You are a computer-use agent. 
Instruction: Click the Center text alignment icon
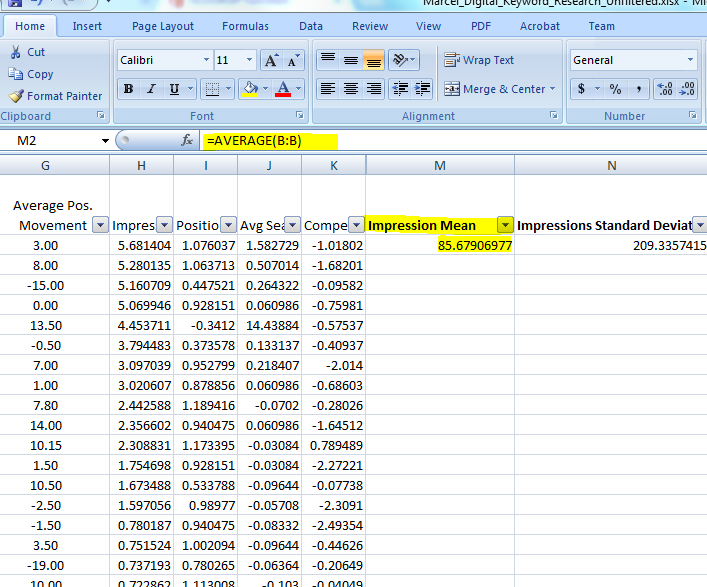click(351, 89)
